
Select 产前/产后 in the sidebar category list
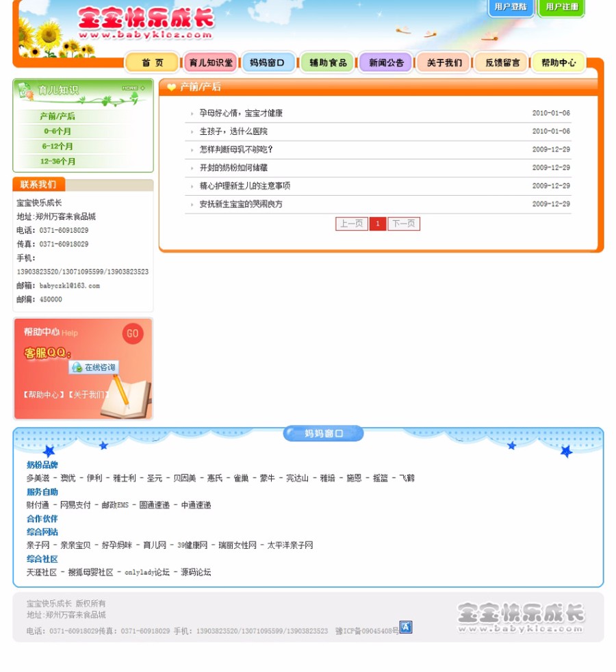coord(57,116)
